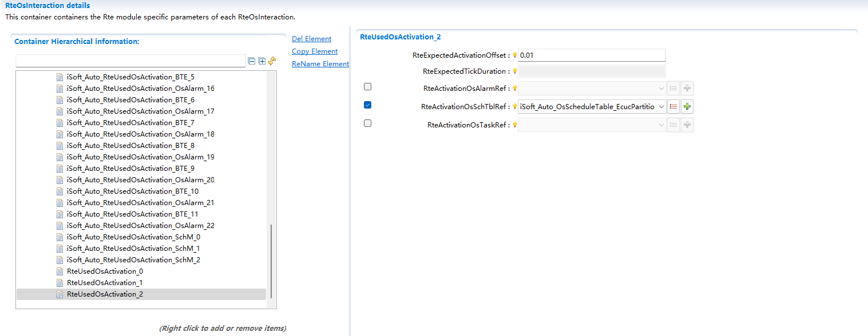The image size is (868, 336).
Task: Click the red list icon beside RteActivationOsSchTblRef
Action: [673, 107]
